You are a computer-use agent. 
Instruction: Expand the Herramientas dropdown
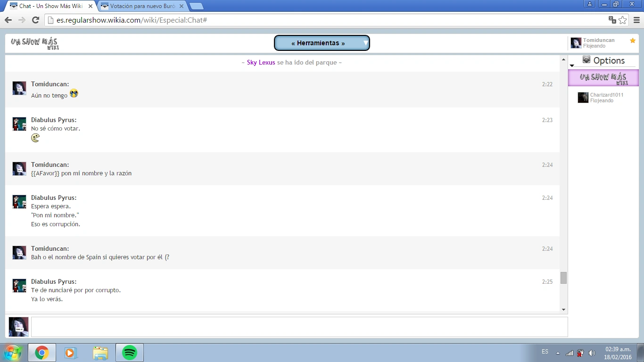click(x=365, y=43)
